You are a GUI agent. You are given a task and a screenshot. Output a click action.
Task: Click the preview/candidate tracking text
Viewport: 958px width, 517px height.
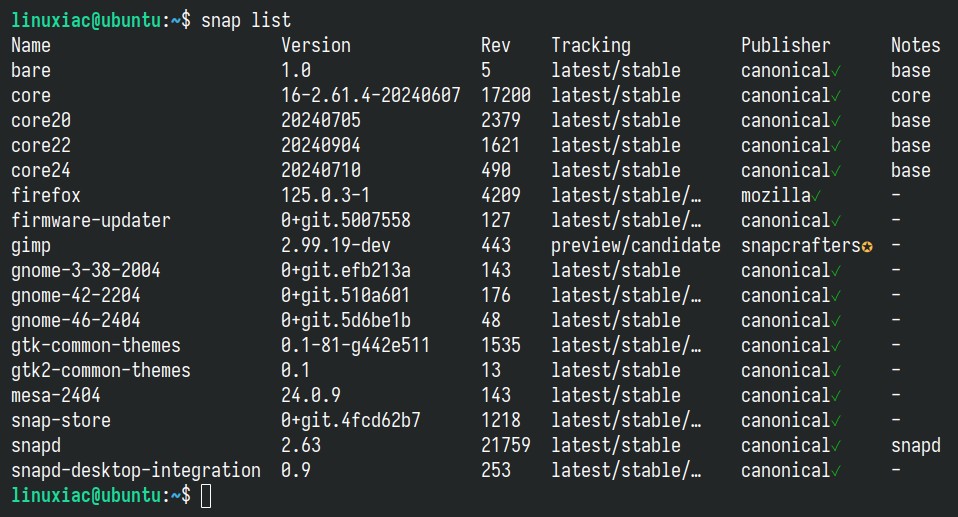click(635, 245)
